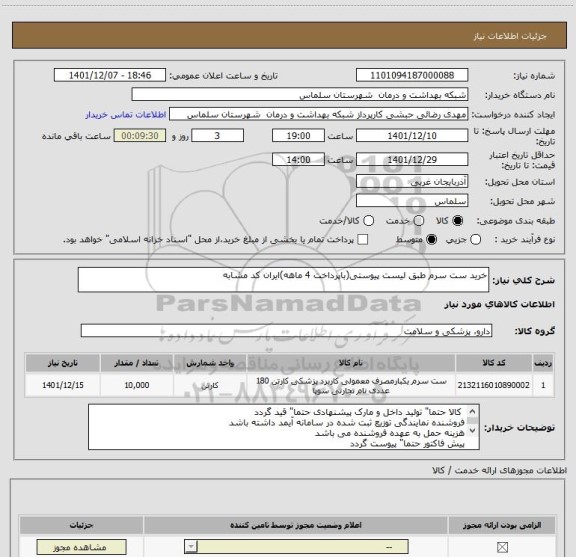Click the شماره نیاز field 1101094187000088
Viewport: 576px width, 557px height.
click(412, 75)
